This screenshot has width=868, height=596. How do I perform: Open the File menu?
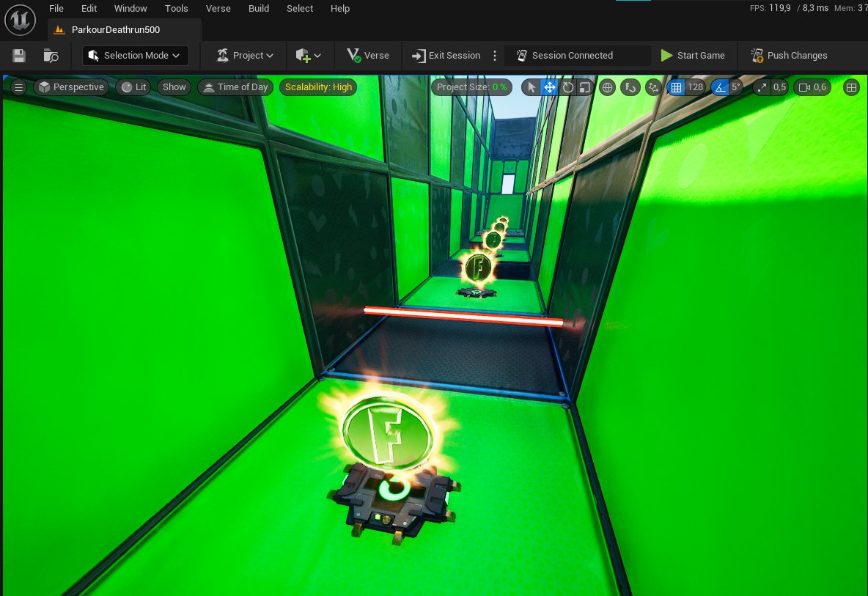coord(56,8)
